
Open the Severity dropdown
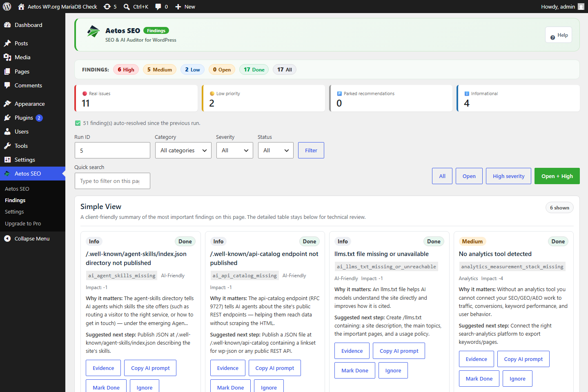[235, 150]
